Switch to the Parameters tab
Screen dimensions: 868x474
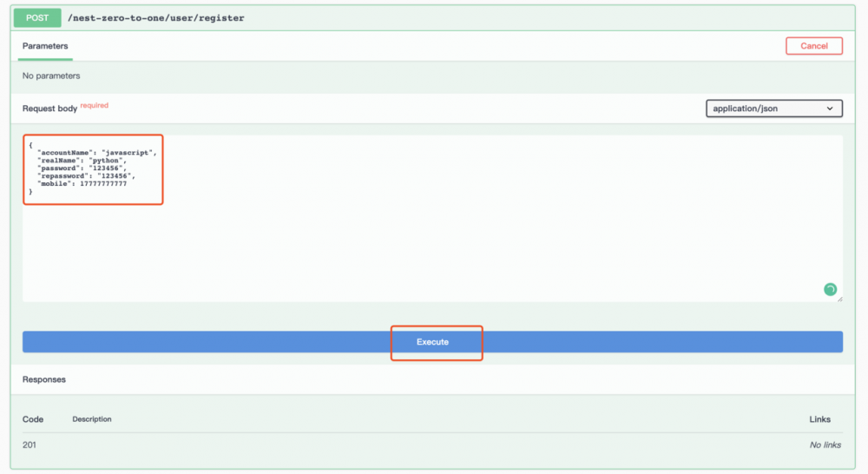tap(45, 46)
